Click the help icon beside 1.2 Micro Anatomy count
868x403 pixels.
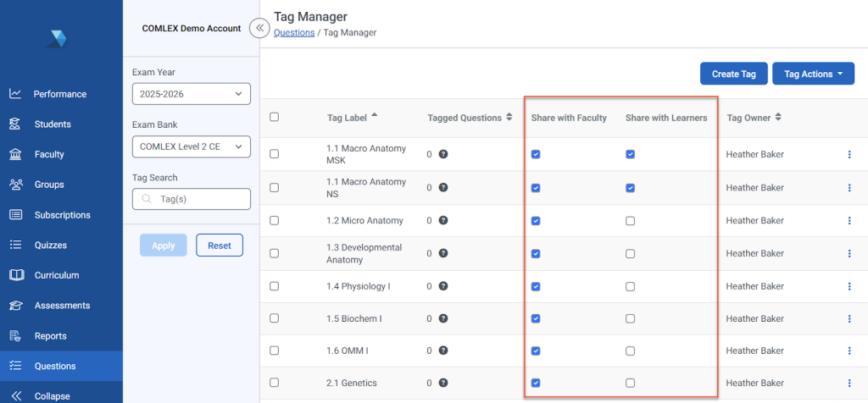pyautogui.click(x=443, y=221)
